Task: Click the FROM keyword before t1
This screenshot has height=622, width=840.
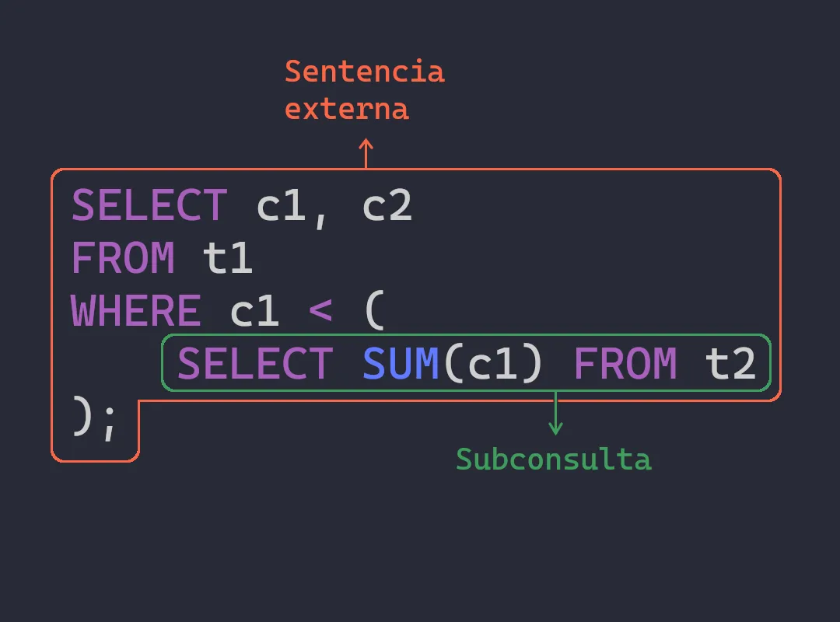Action: (123, 259)
